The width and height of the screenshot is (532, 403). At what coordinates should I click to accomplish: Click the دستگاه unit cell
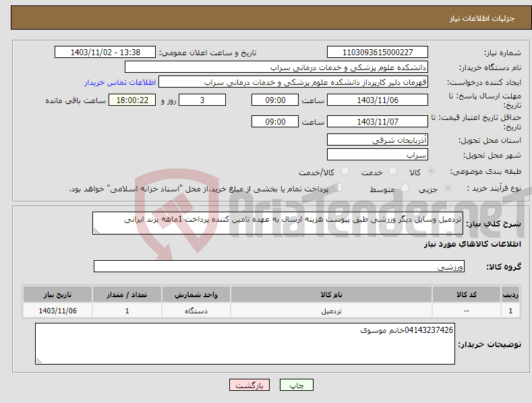click(x=196, y=311)
